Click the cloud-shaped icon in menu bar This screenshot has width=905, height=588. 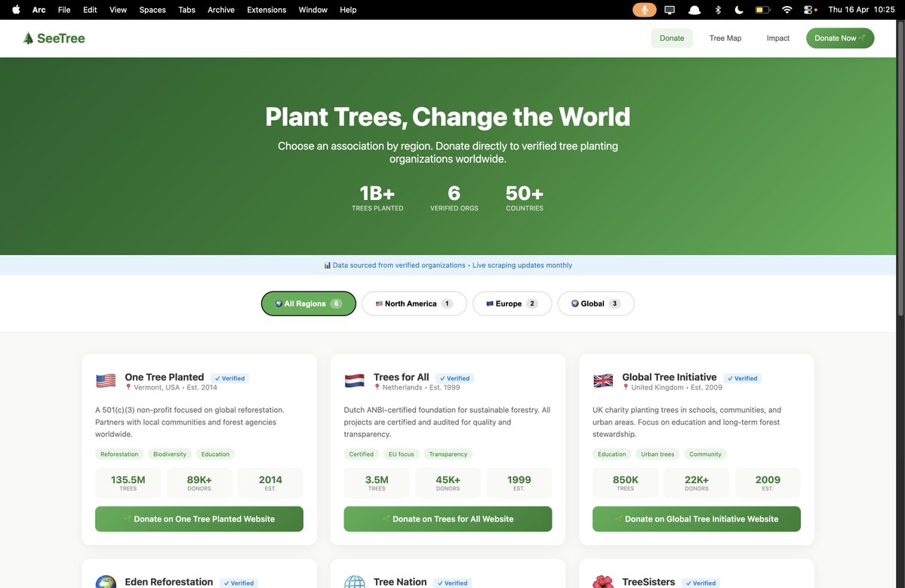pos(694,10)
